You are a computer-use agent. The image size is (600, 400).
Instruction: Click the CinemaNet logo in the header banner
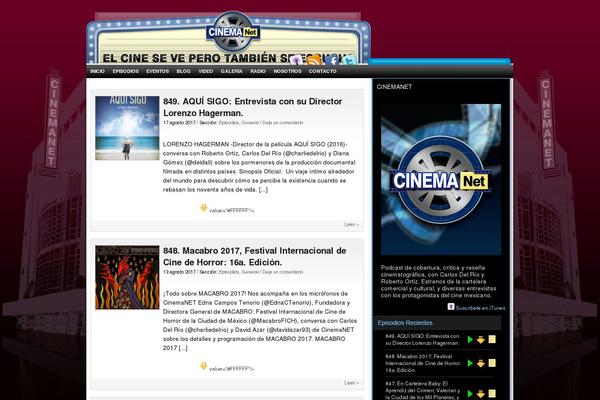[233, 32]
